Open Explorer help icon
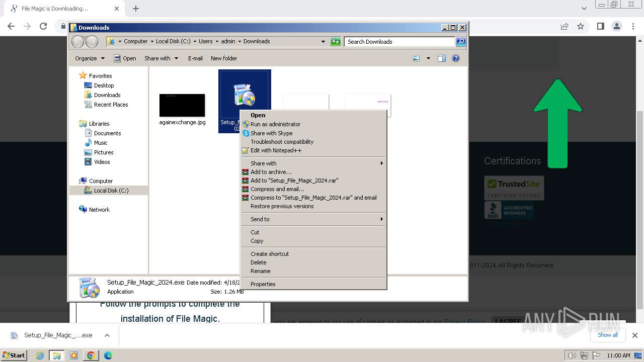The width and height of the screenshot is (644, 362). (x=456, y=58)
